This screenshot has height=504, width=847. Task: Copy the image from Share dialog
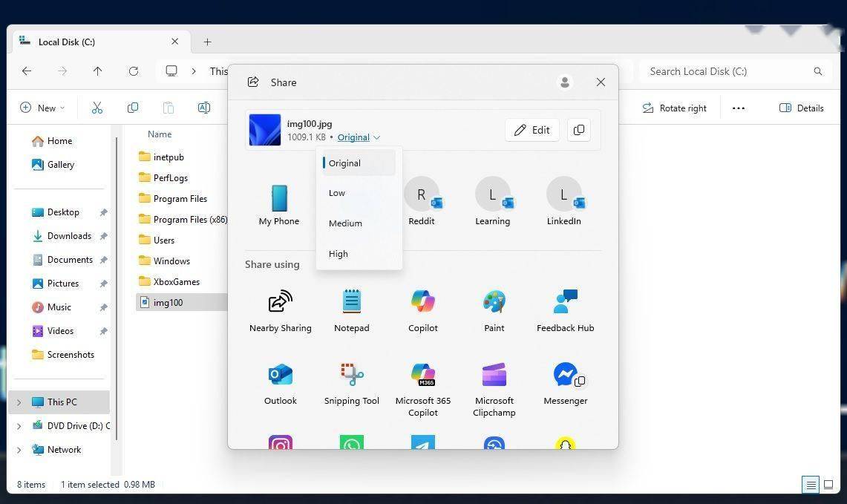(x=578, y=130)
